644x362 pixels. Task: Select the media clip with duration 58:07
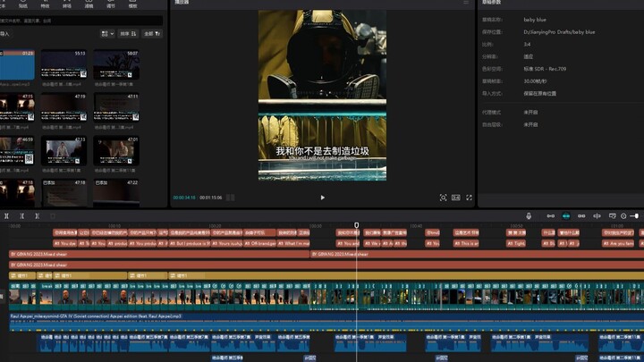tap(116, 65)
